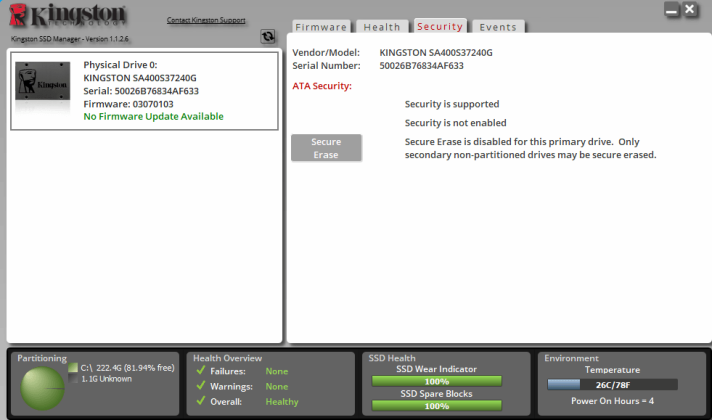Click the 'Firmware: 03070103' text
The height and width of the screenshot is (420, 712).
point(129,104)
